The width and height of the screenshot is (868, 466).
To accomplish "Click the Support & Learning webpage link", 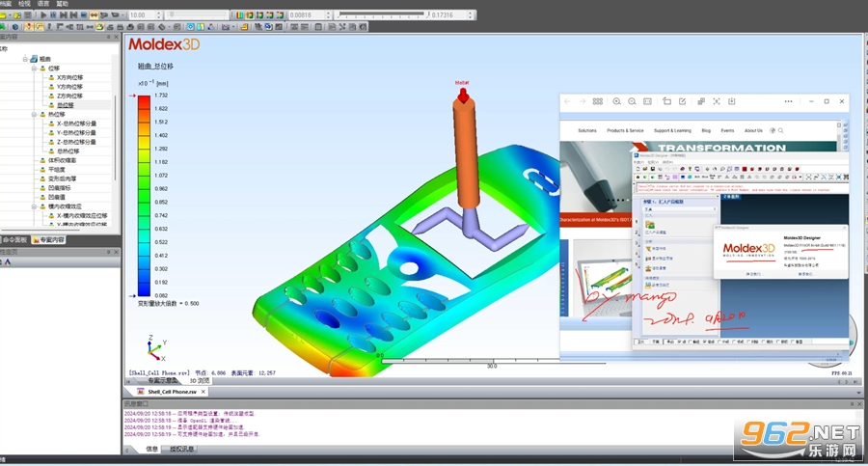I will 672,131.
